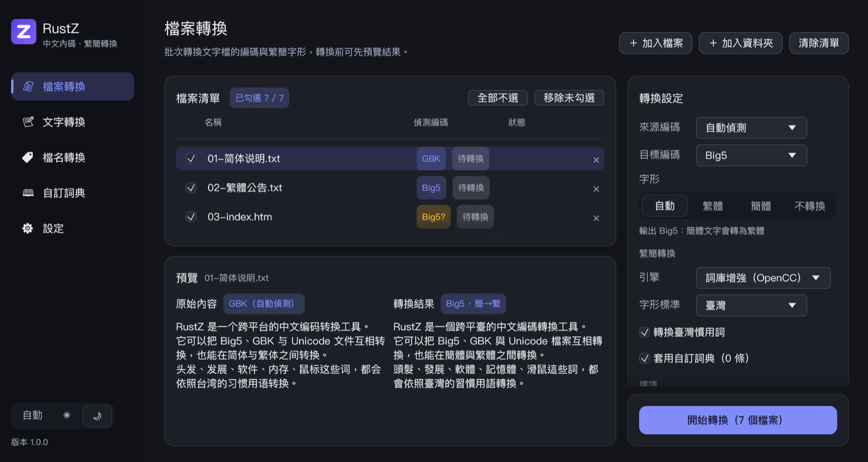Select 簡體 under 字形
Viewport: 868px width, 462px height.
tap(761, 206)
